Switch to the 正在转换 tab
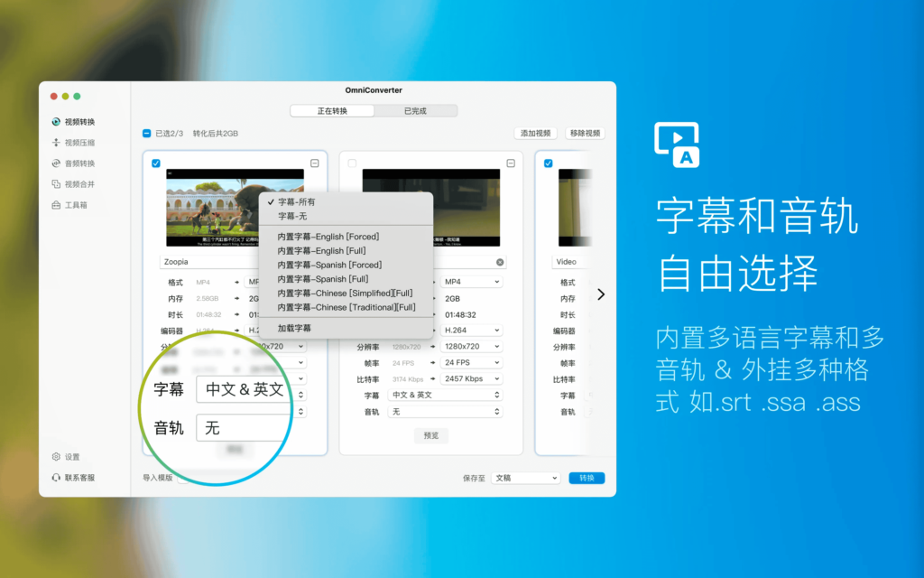The image size is (924, 578). (x=332, y=111)
